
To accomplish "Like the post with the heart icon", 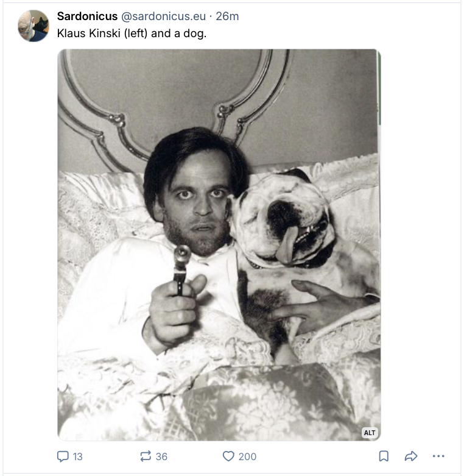I will coord(228,456).
